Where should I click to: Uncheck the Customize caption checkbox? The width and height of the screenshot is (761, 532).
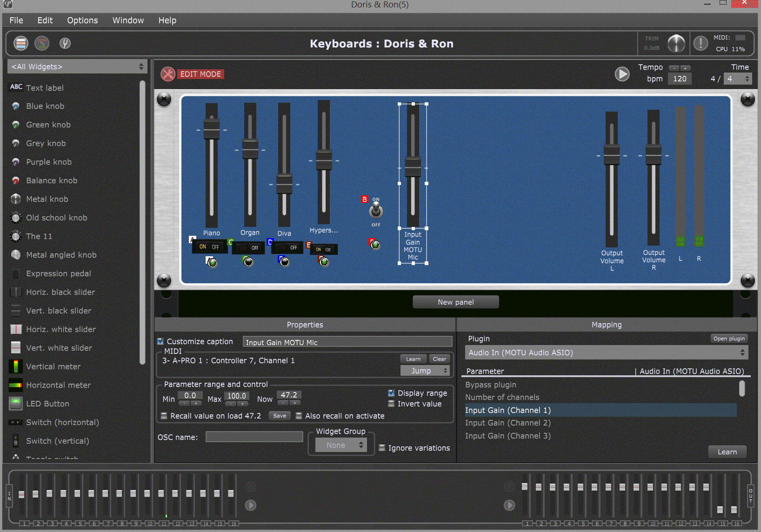click(x=160, y=341)
